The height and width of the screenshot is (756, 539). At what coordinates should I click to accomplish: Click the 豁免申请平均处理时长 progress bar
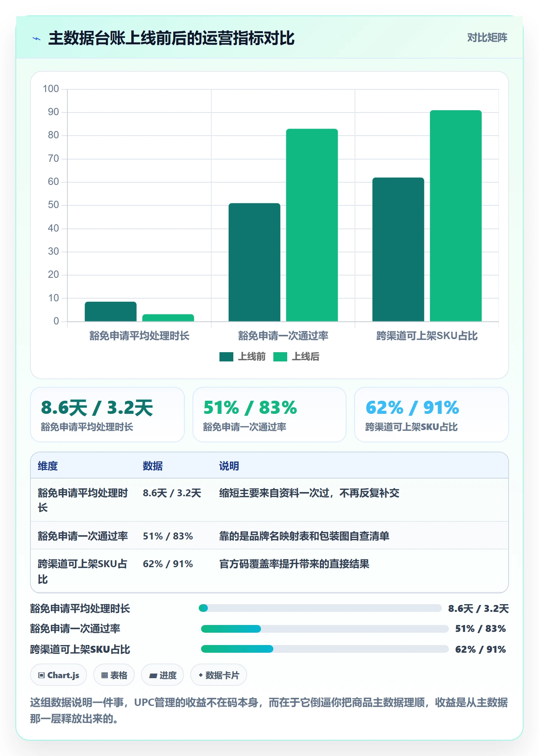pos(320,608)
